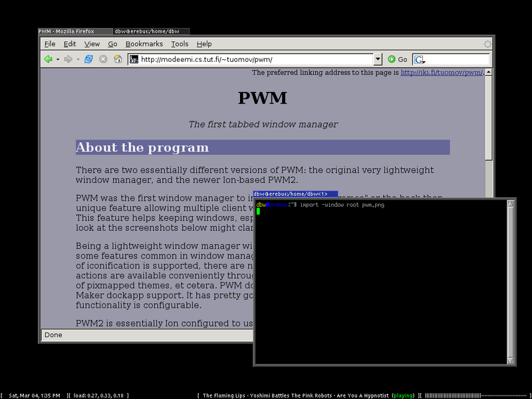The height and width of the screenshot is (399, 532).
Task: Click the site favicon in the address bar
Action: click(x=134, y=59)
